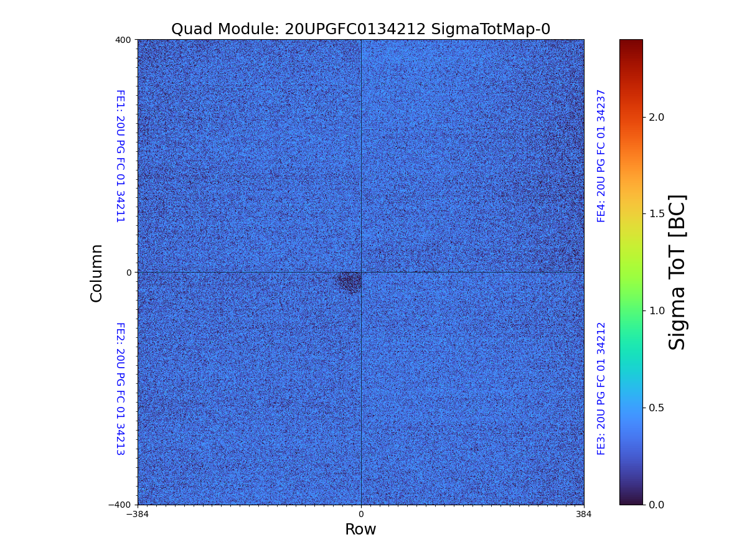Click the 384 tick label on the Row axis
This screenshot has width=747, height=560.
583,515
